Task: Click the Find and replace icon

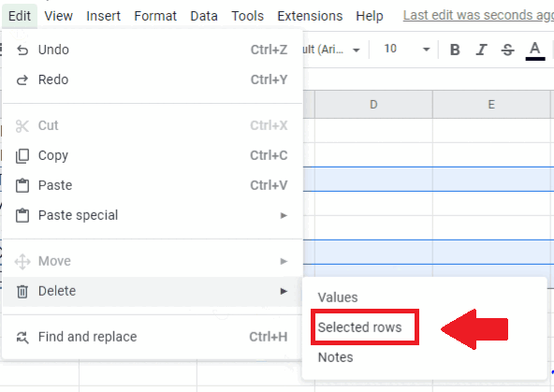Action: coord(22,337)
